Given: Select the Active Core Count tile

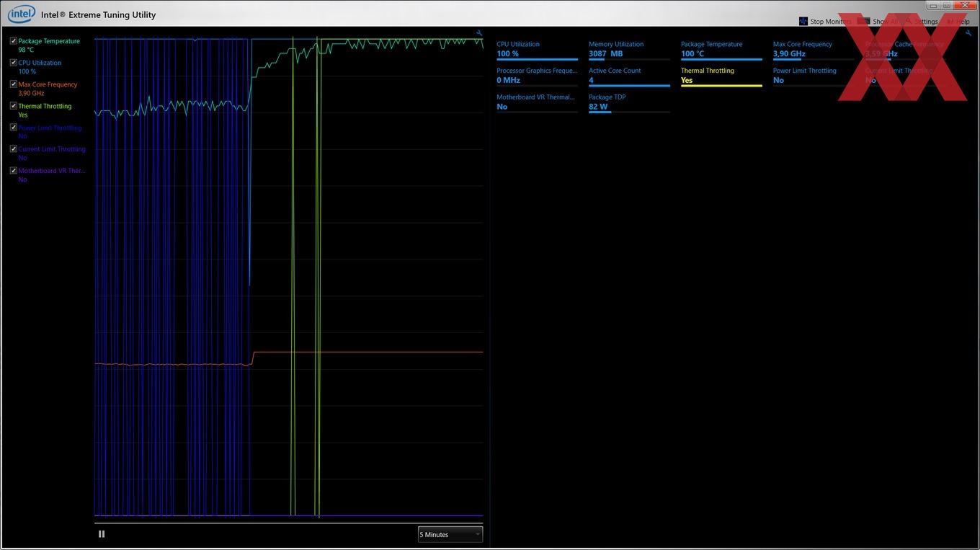Looking at the screenshot, I should point(629,76).
